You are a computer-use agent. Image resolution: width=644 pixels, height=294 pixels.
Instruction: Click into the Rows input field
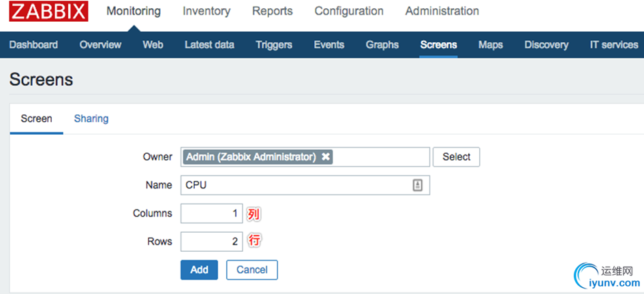point(211,242)
